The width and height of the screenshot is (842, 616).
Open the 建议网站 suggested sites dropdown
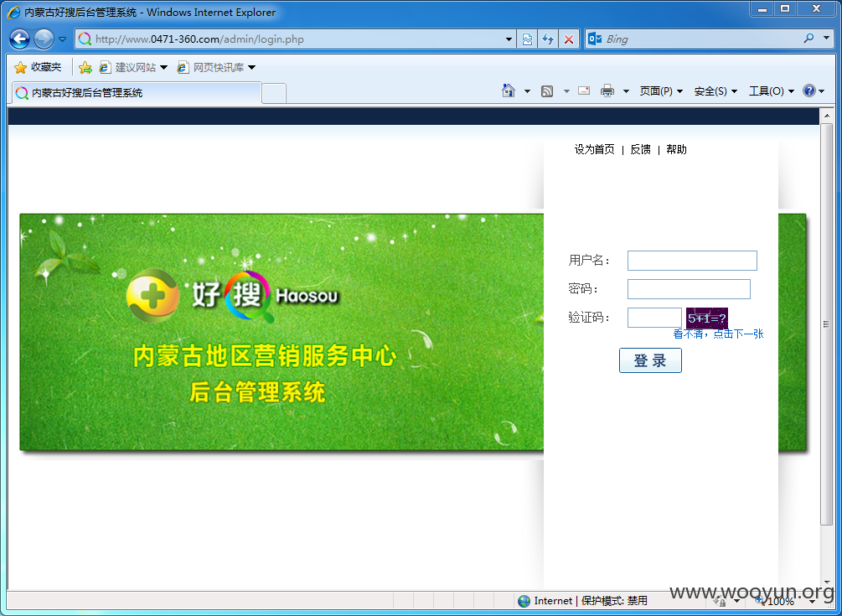point(134,67)
